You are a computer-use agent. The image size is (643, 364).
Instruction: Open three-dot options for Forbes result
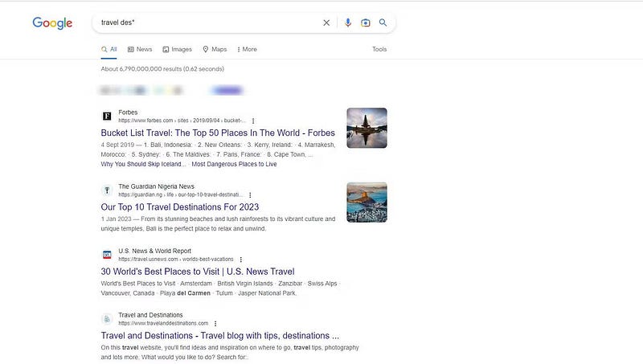(253, 121)
